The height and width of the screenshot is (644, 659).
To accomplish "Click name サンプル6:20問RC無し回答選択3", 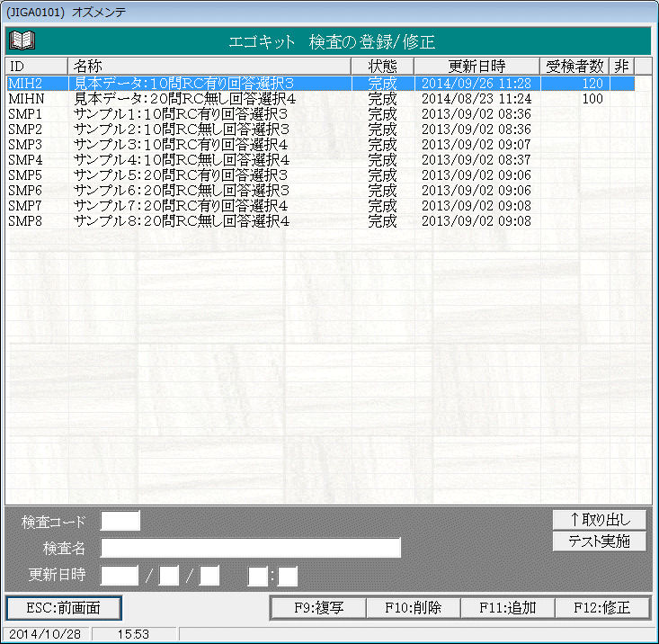I will [x=182, y=191].
